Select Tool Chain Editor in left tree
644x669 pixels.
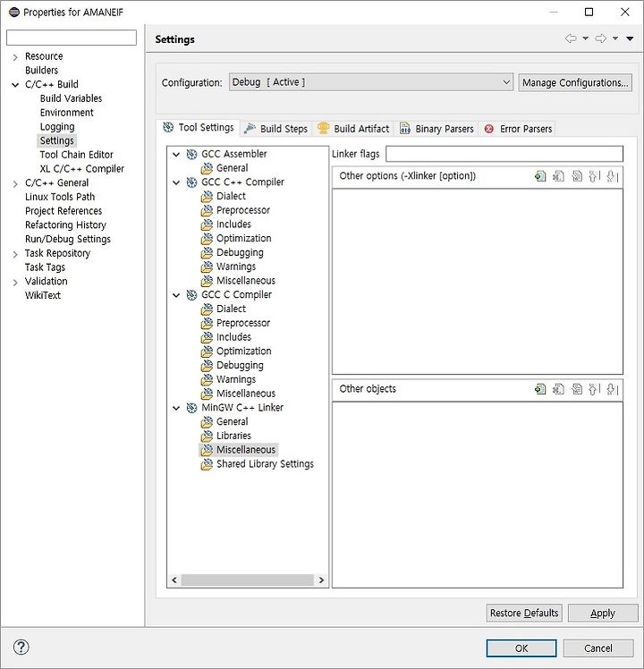(76, 155)
